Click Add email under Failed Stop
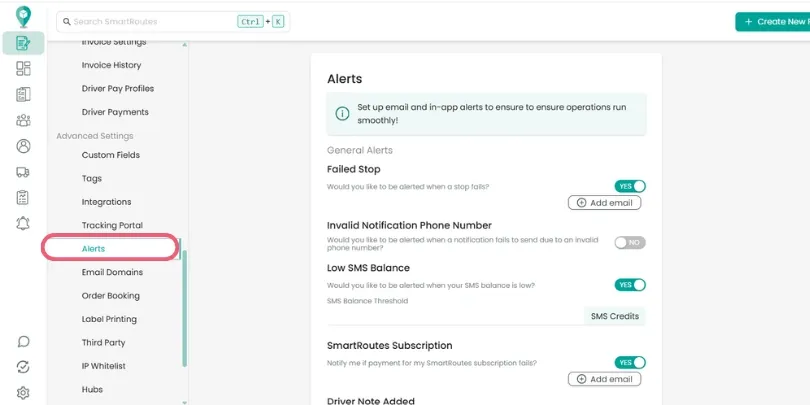This screenshot has width=810, height=405. (604, 202)
